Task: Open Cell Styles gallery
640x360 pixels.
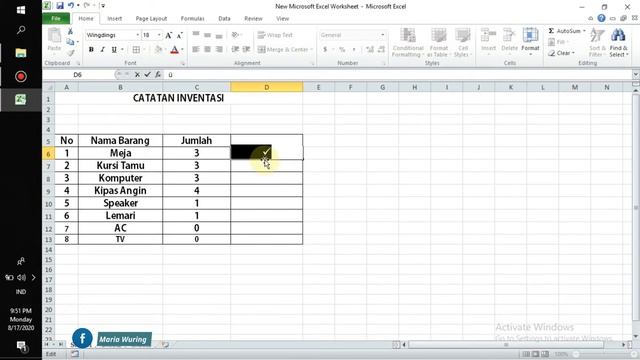Action: (x=462, y=42)
